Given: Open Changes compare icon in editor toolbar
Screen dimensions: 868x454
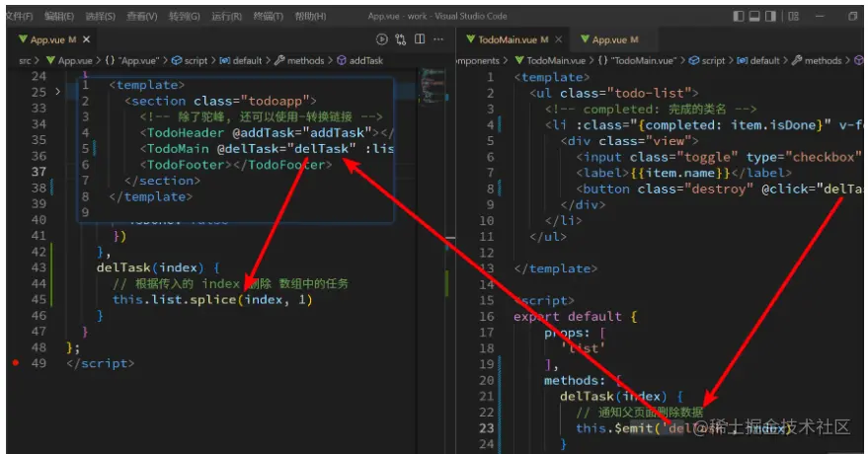Looking at the screenshot, I should [401, 38].
